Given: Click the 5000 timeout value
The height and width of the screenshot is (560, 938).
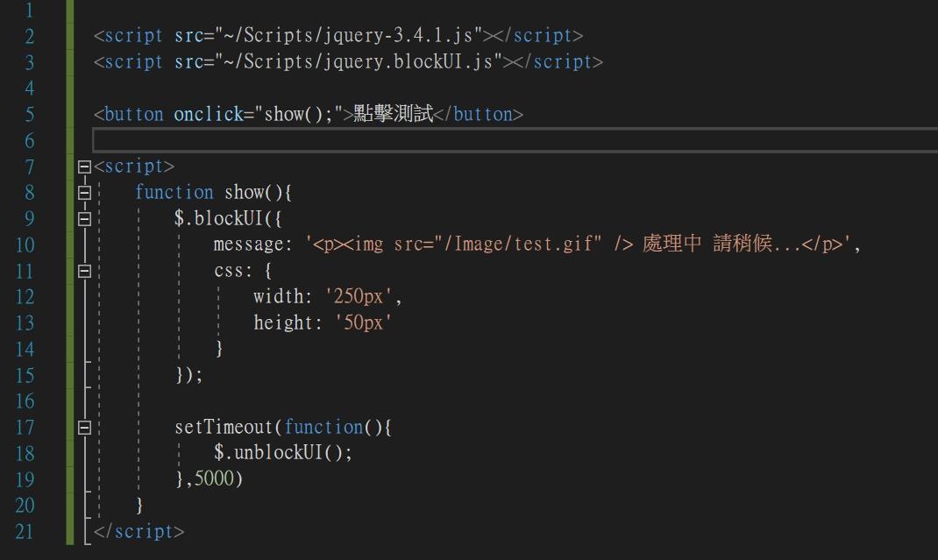Looking at the screenshot, I should pyautogui.click(x=214, y=479).
